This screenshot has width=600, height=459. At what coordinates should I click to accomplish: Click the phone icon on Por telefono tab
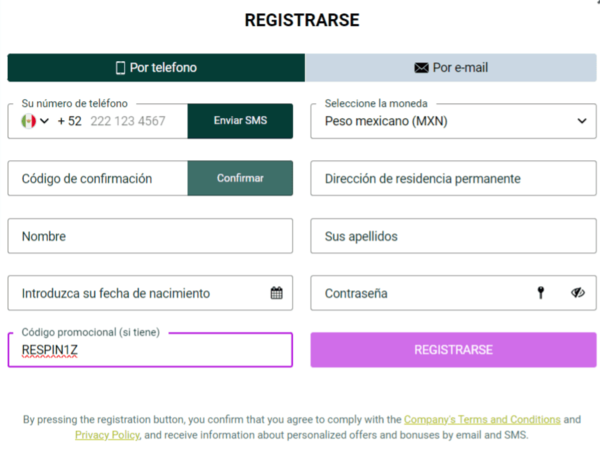tap(120, 68)
